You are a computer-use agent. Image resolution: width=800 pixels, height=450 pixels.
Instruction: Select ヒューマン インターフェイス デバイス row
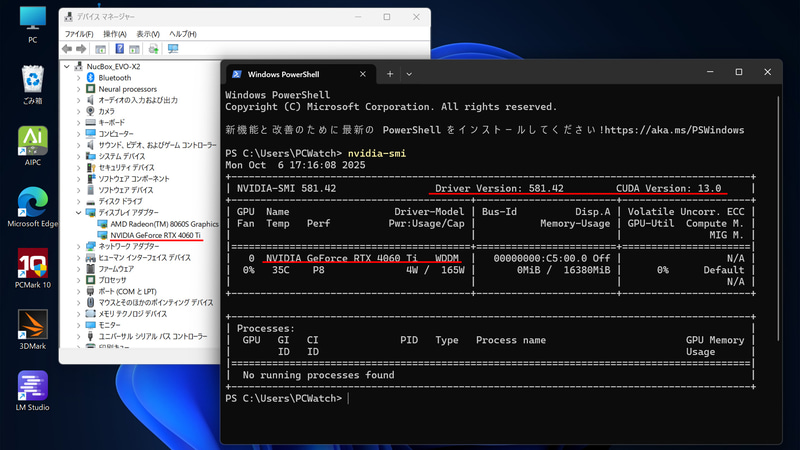point(144,257)
